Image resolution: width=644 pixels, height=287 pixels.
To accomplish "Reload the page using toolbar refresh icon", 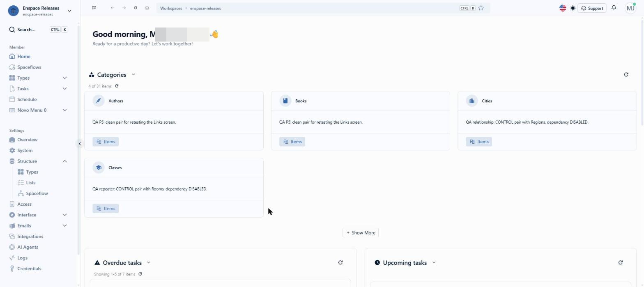I will point(135,8).
